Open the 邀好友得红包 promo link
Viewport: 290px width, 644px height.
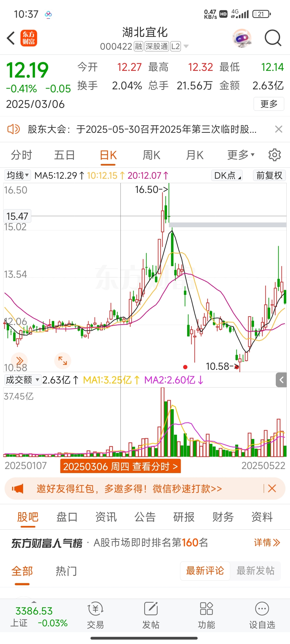pyautogui.click(x=129, y=489)
